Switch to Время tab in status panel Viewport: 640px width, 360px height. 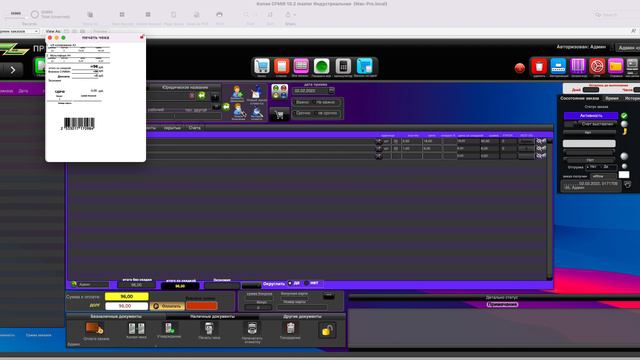[611, 98]
